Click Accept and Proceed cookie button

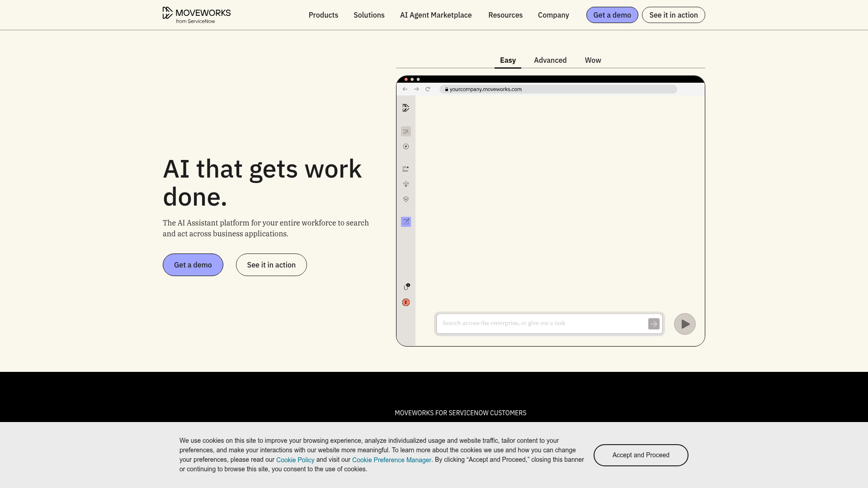click(641, 455)
